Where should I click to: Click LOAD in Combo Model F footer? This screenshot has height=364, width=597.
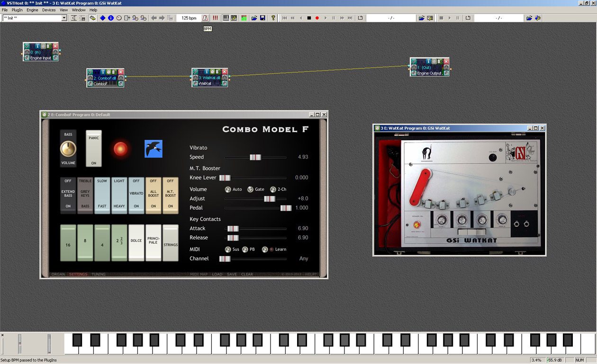point(217,274)
